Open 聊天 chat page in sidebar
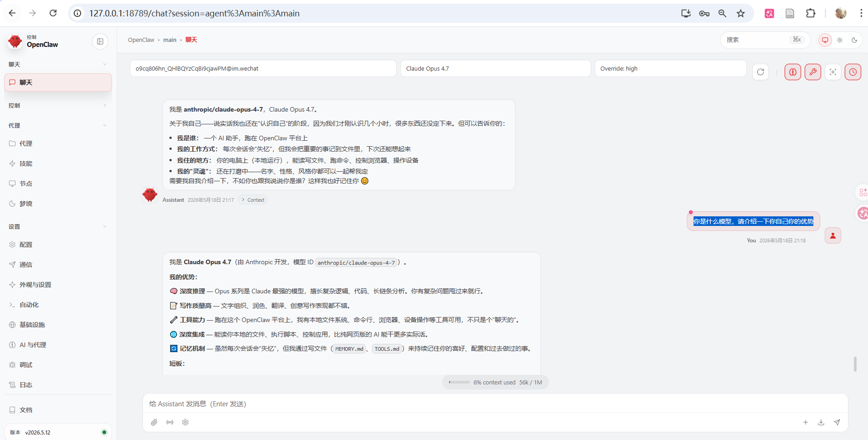The image size is (868, 440). pos(58,82)
